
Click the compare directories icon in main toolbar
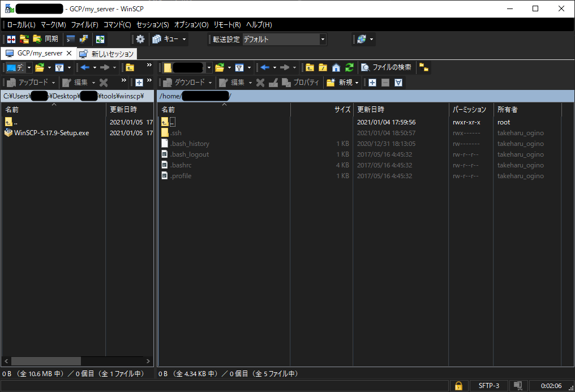(11, 39)
